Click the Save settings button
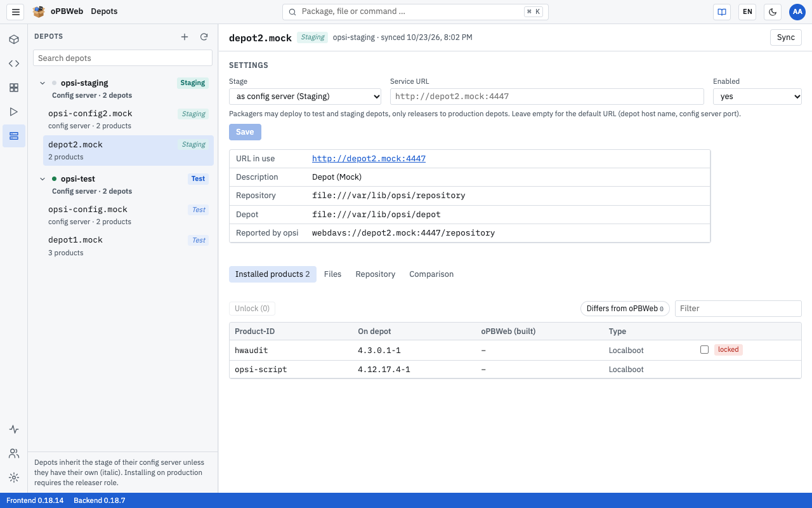 [245, 132]
